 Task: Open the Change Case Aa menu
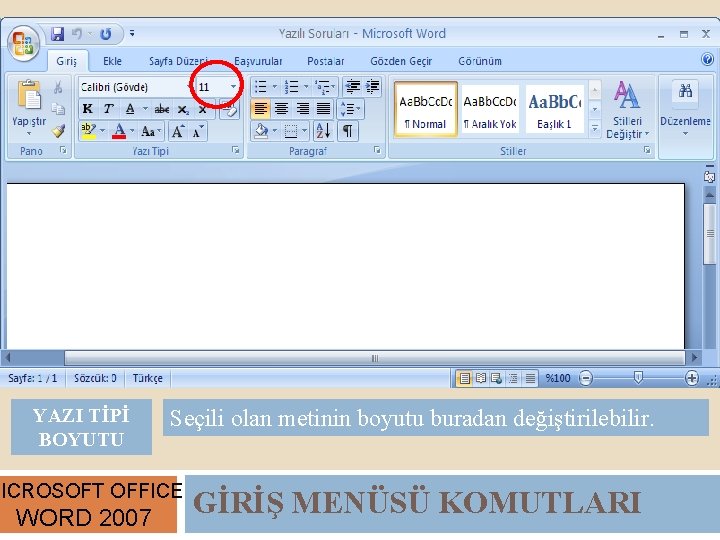coord(150,131)
